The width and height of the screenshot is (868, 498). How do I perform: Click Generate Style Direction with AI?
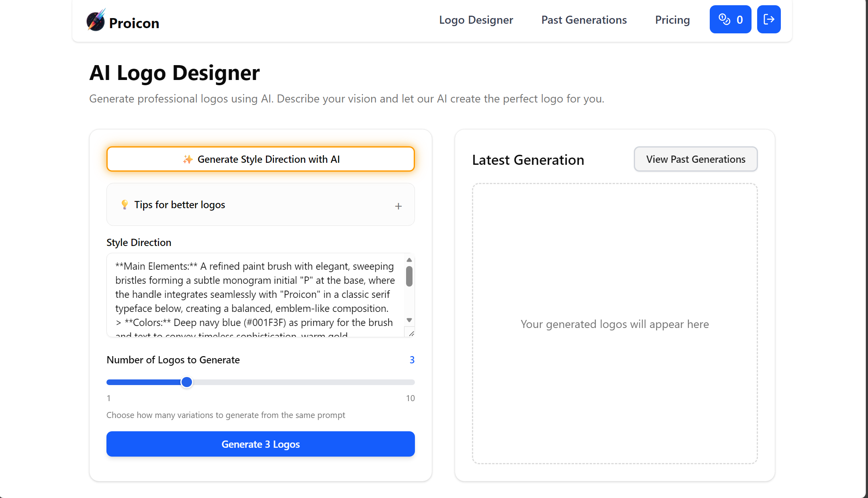260,159
